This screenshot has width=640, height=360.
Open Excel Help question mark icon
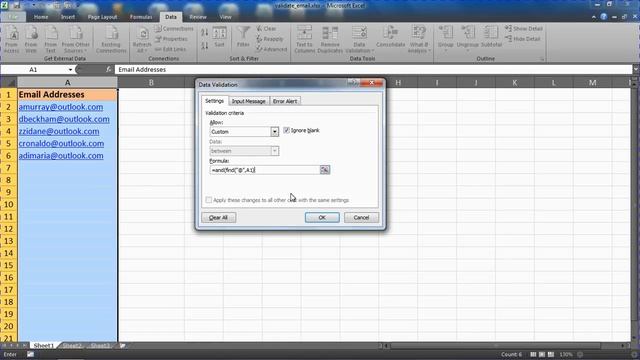coord(604,17)
